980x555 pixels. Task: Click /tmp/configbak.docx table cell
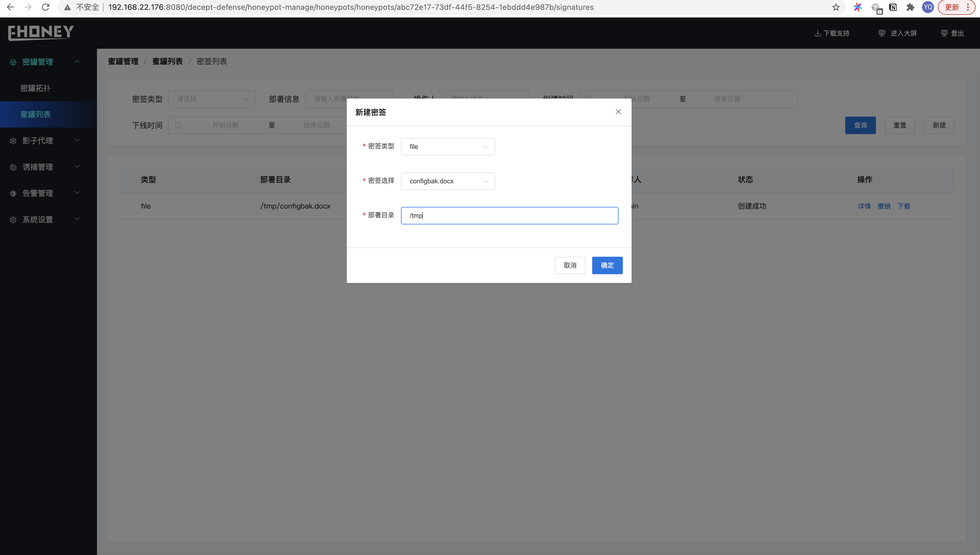pos(295,206)
